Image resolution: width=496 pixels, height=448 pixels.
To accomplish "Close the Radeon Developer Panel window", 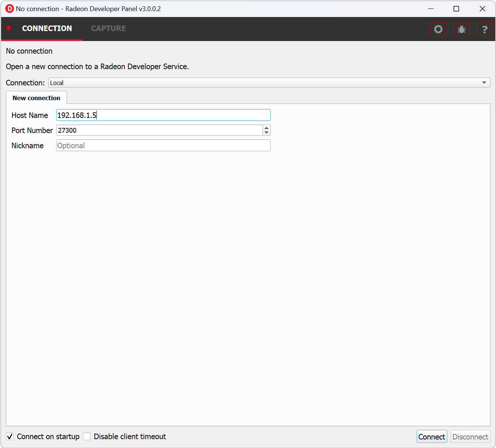I will (482, 9).
